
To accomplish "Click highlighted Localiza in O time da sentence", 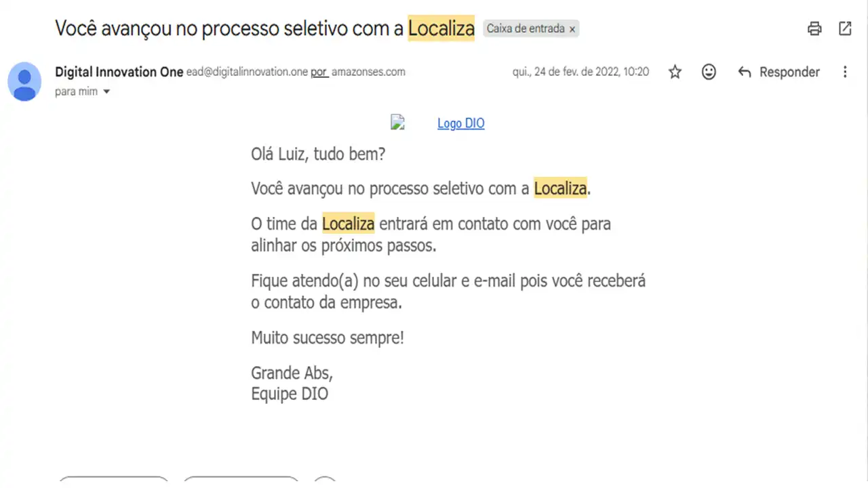I will 349,224.
